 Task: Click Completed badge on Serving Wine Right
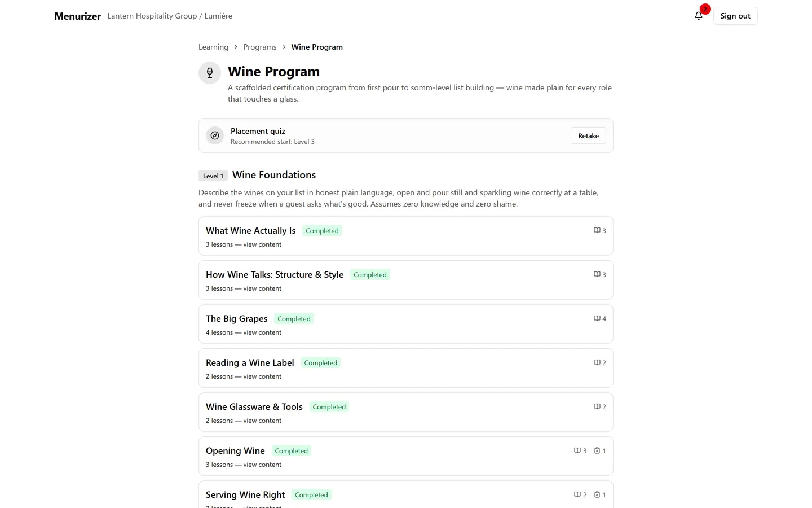point(311,494)
